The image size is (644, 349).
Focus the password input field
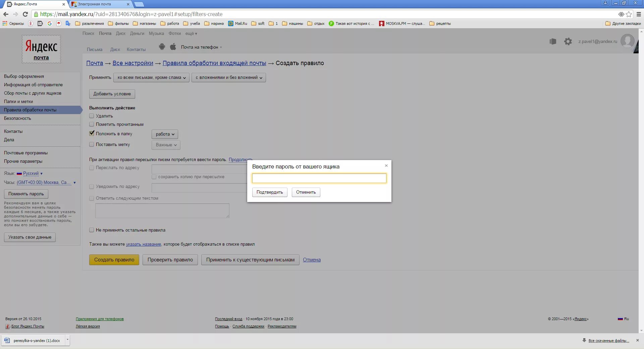[x=319, y=178]
